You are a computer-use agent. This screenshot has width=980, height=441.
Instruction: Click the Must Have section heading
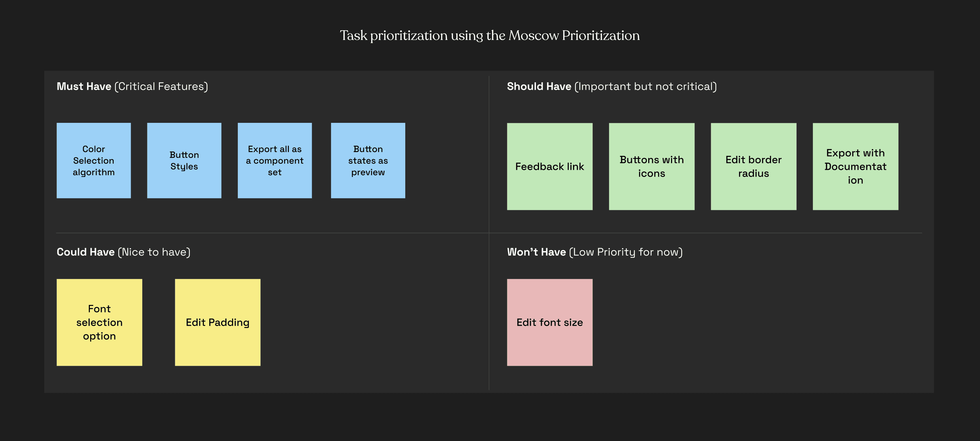84,86
